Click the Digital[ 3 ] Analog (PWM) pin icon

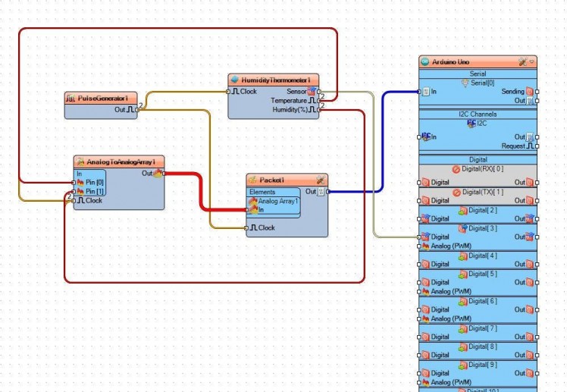click(425, 246)
